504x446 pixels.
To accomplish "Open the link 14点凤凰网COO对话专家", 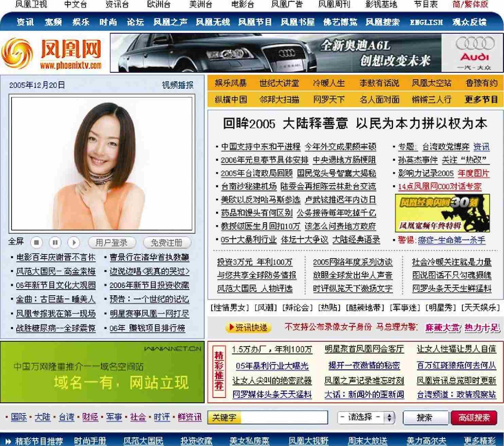I will 440,186.
